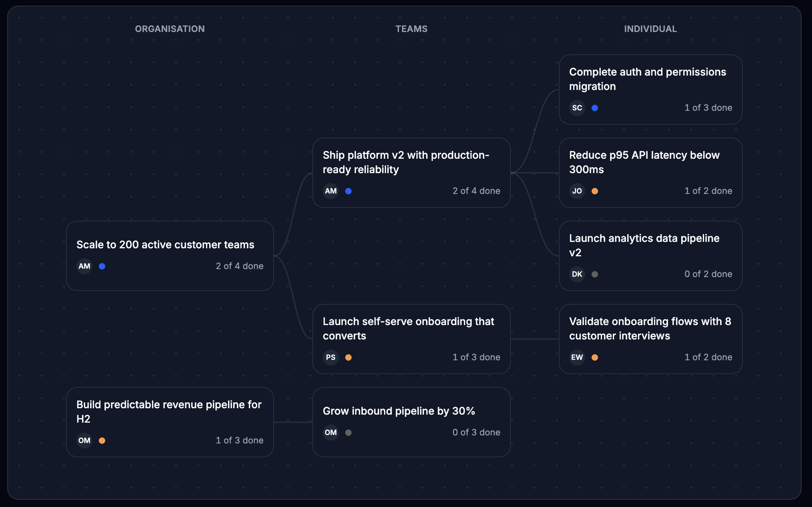The image size is (812, 507).
Task: Click EW avatar on customer interviews card
Action: tap(577, 357)
